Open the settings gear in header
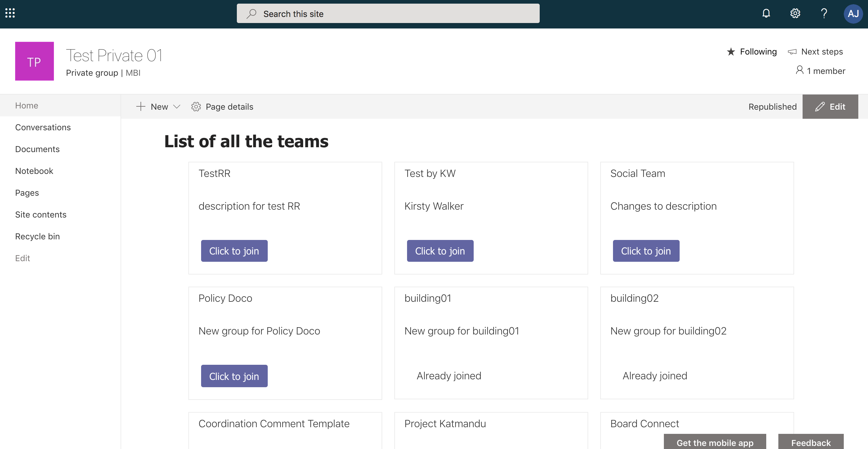 click(795, 14)
